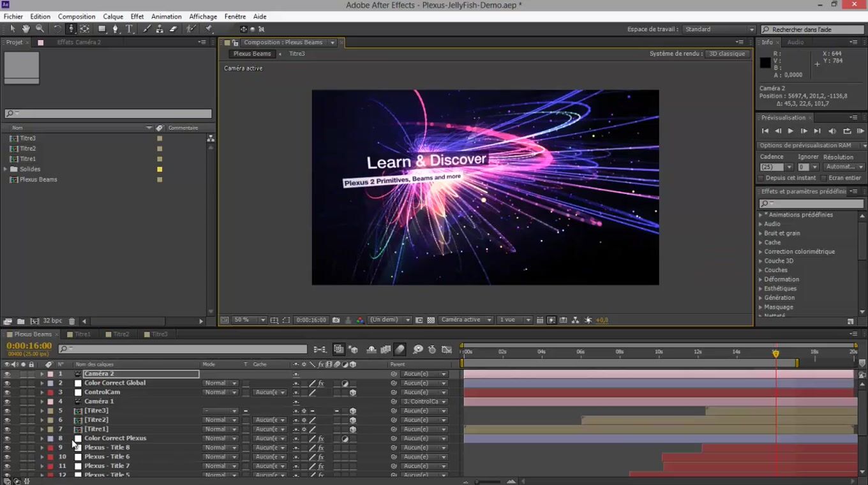Select the Horizontal Type tool
Image resolution: width=868 pixels, height=485 pixels.
(129, 29)
